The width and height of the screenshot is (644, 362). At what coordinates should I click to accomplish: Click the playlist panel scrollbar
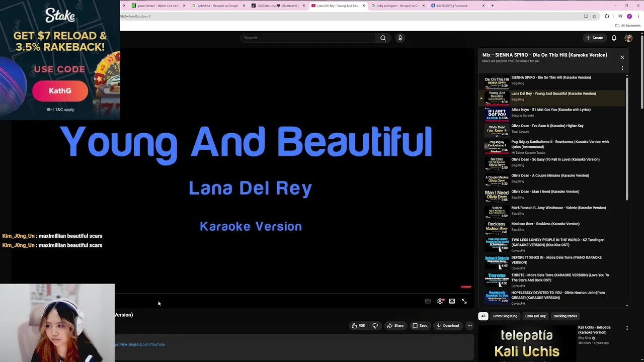pyautogui.click(x=627, y=138)
